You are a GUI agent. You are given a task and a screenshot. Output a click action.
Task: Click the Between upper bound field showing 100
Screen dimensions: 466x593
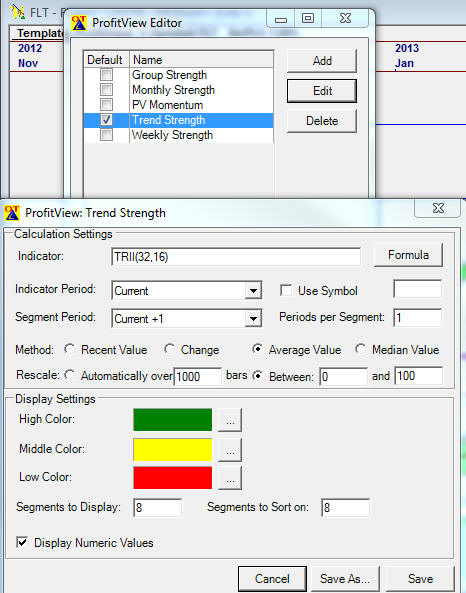pyautogui.click(x=418, y=376)
